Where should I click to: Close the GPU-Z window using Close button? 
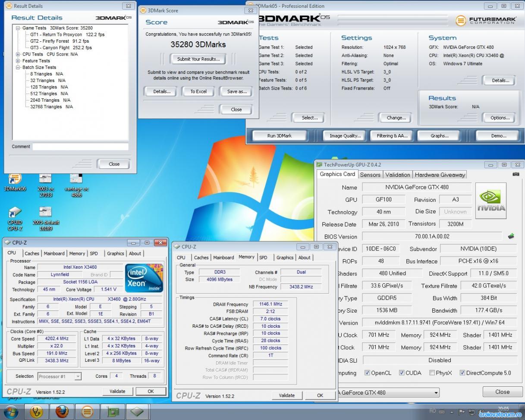pyautogui.click(x=502, y=392)
